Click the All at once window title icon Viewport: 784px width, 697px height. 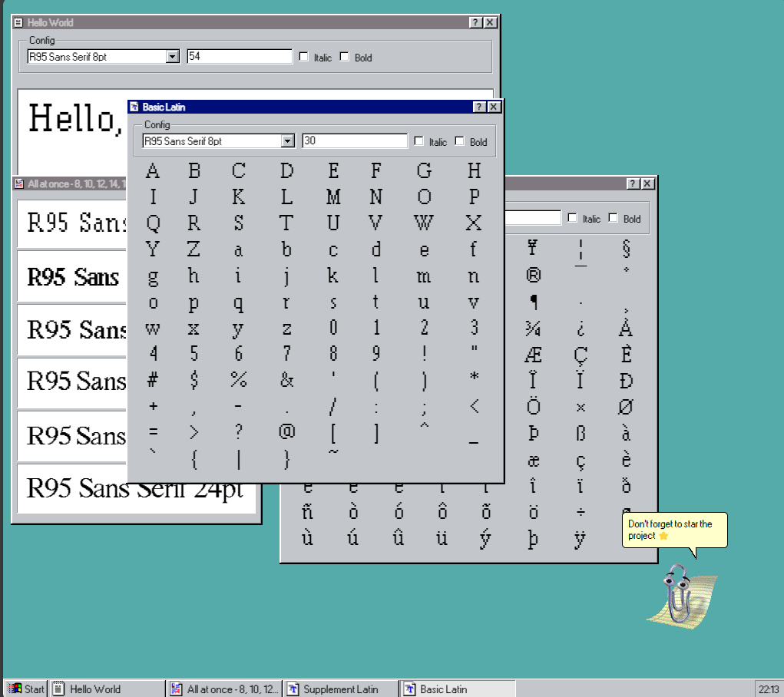[x=19, y=184]
